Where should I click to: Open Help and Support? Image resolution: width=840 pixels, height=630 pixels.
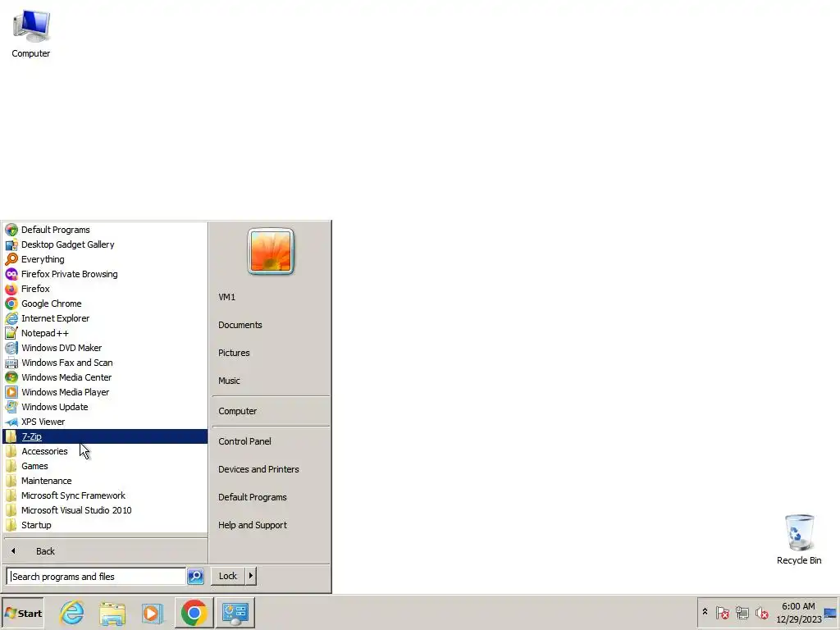coord(271,525)
